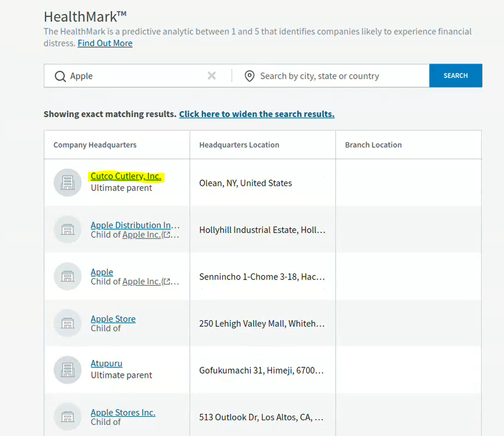Click the Apple Stores Inc. building icon
504x436 pixels.
[68, 417]
